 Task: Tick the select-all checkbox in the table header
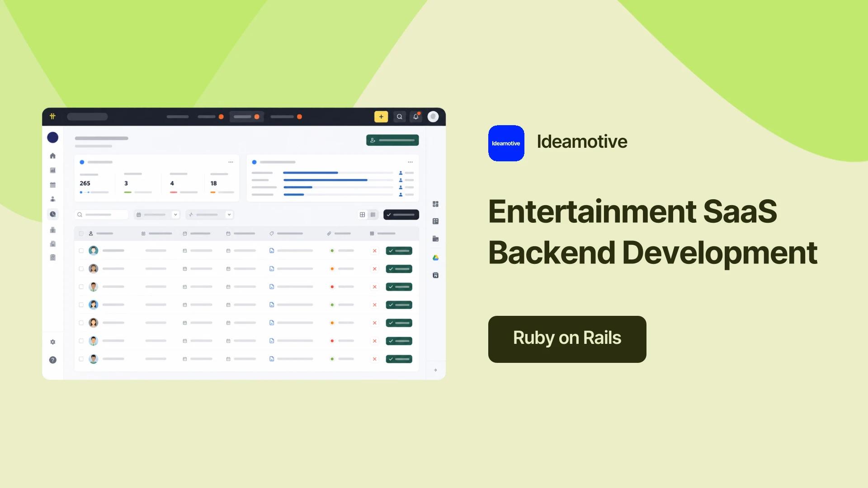coord(81,234)
